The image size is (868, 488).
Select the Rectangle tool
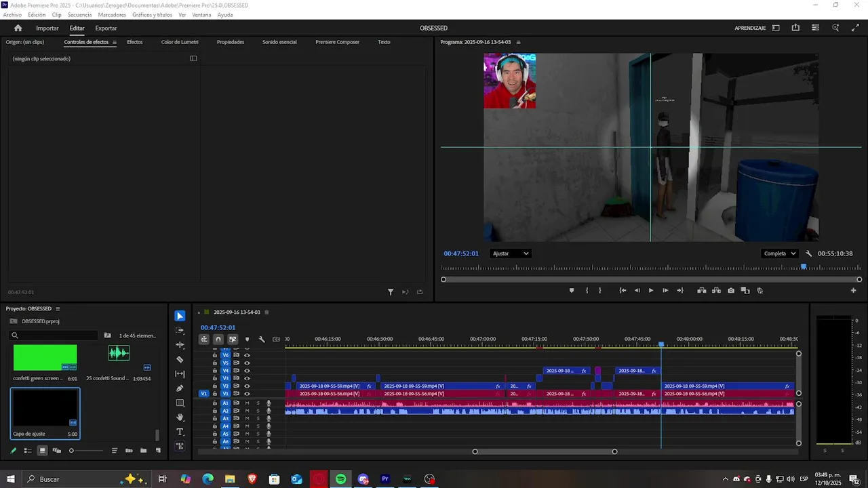[x=180, y=403]
